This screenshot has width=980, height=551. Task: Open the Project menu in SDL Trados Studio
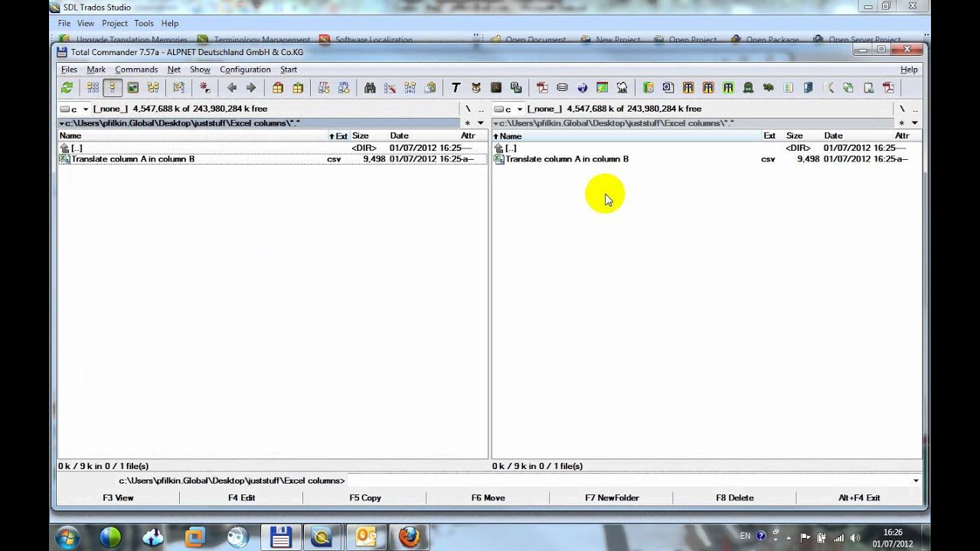(115, 24)
